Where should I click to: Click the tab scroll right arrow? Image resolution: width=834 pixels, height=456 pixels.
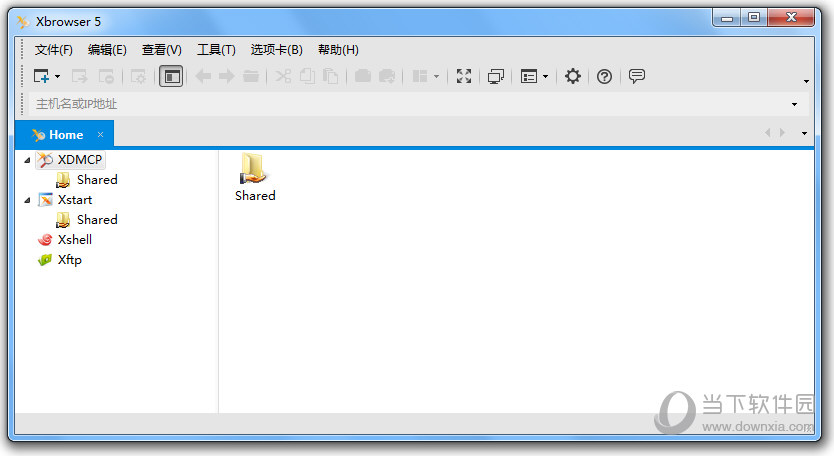click(782, 132)
